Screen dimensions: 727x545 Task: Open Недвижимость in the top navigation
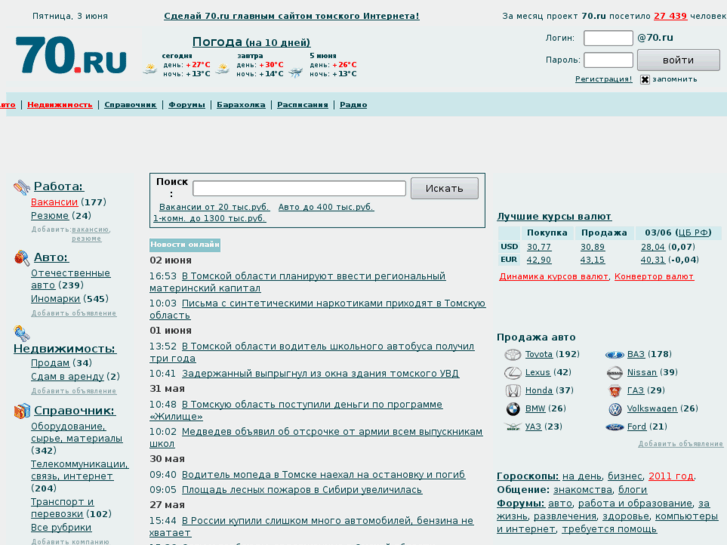pyautogui.click(x=59, y=105)
